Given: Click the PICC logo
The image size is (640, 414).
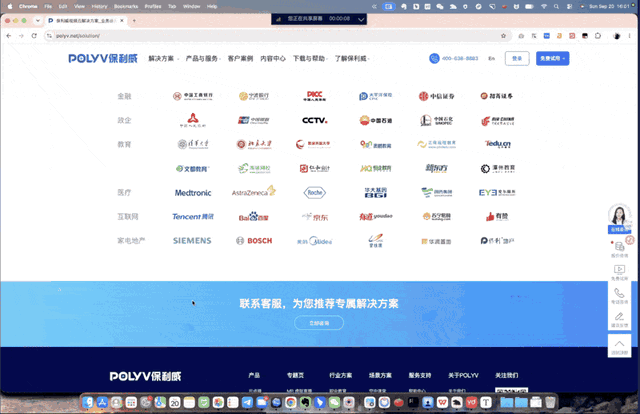Looking at the screenshot, I should tap(314, 96).
